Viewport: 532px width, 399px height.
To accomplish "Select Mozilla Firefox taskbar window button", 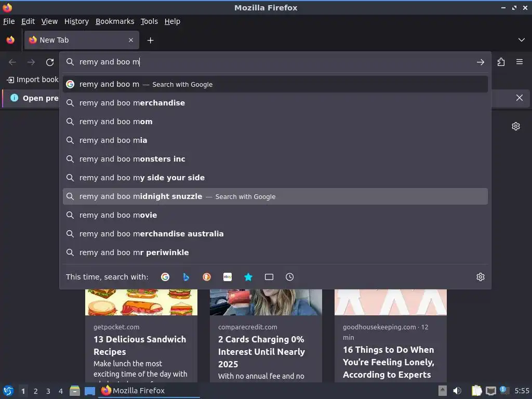I will [149, 391].
